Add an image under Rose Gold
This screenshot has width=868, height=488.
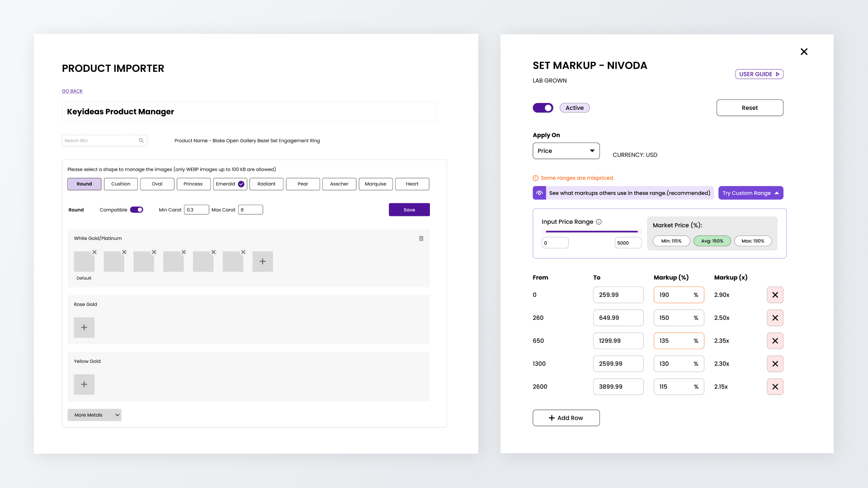[x=84, y=328]
